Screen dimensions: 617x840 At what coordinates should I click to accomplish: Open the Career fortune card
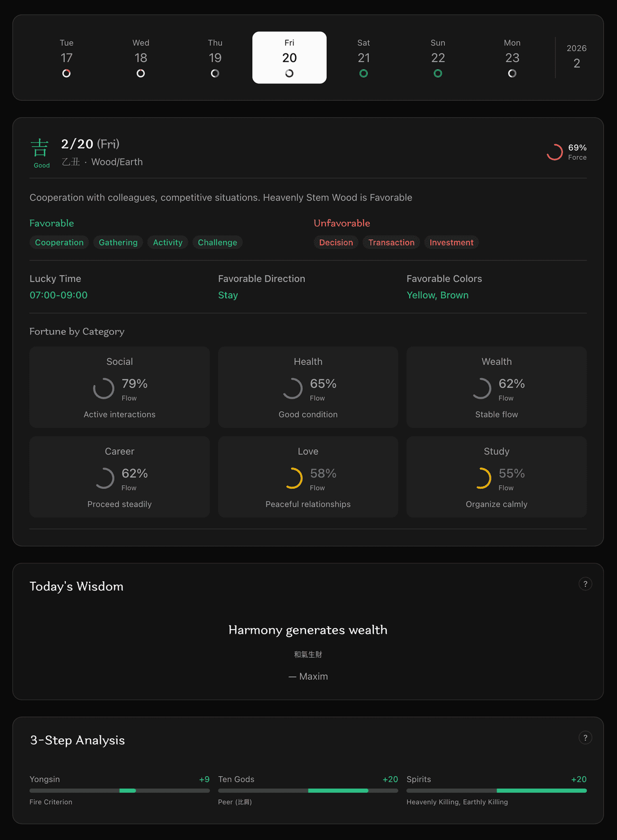pyautogui.click(x=119, y=477)
